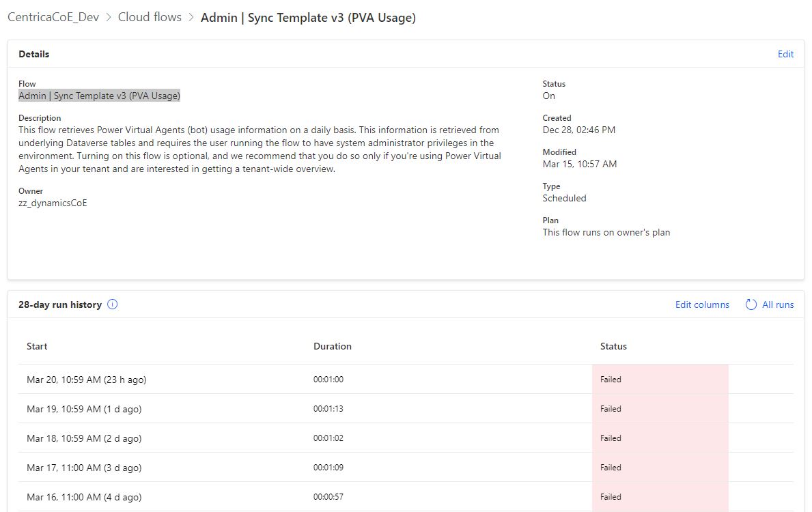
Task: Sort runs by the Start column header
Action: point(37,346)
